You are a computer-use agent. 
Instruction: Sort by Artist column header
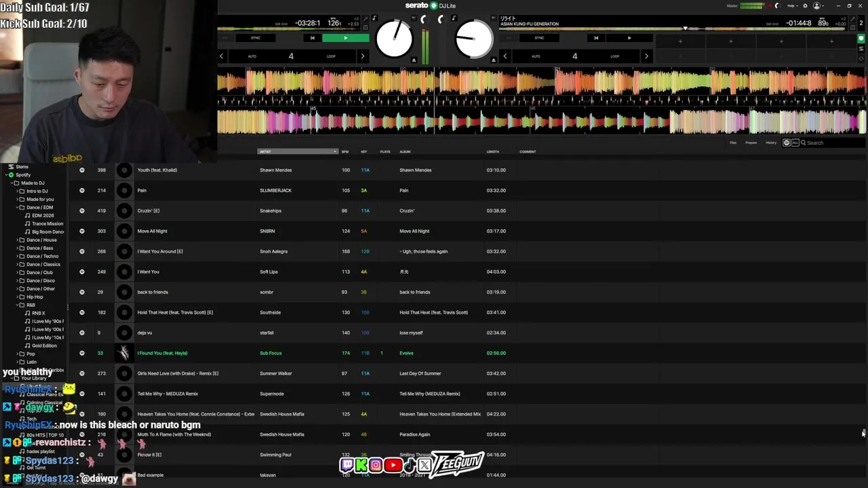(297, 151)
